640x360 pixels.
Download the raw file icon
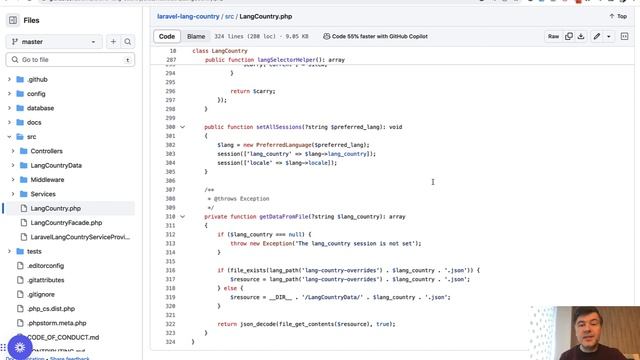point(581,36)
